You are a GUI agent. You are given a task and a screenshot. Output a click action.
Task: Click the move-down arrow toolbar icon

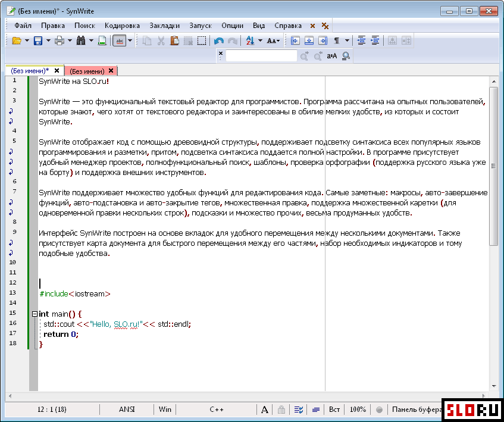coord(309,41)
